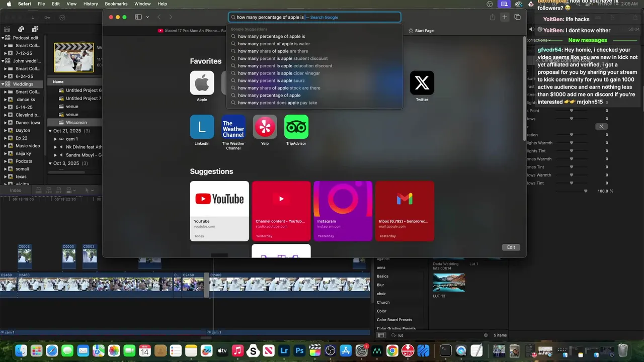Go forward in Safari
The height and width of the screenshot is (362, 644).
(171, 17)
